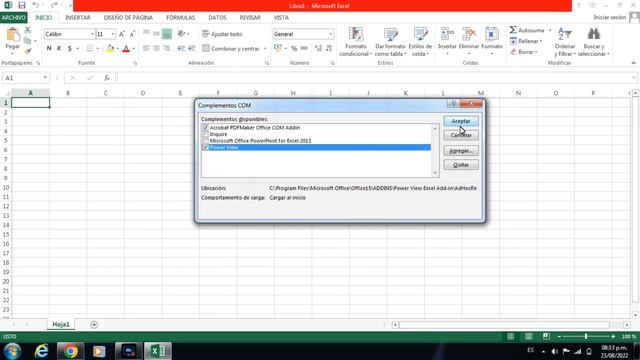Open Internet Explorer from taskbar
Viewport: 640px width, 360px height.
(x=41, y=351)
